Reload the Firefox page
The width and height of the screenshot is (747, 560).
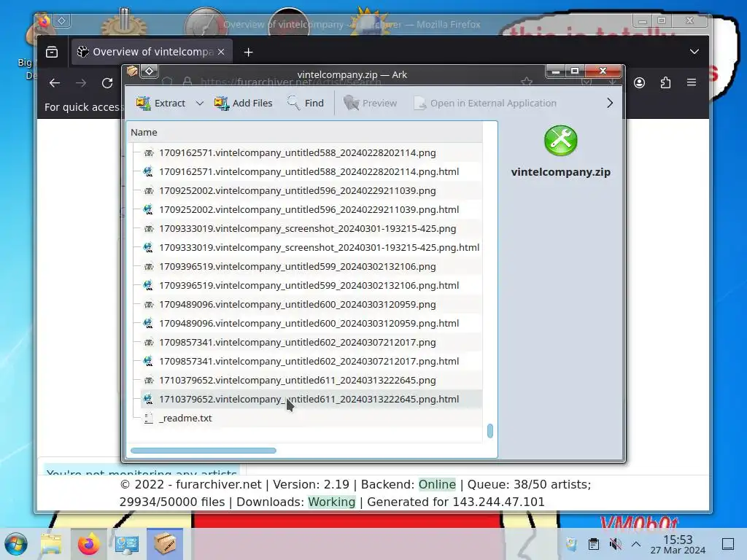(107, 83)
